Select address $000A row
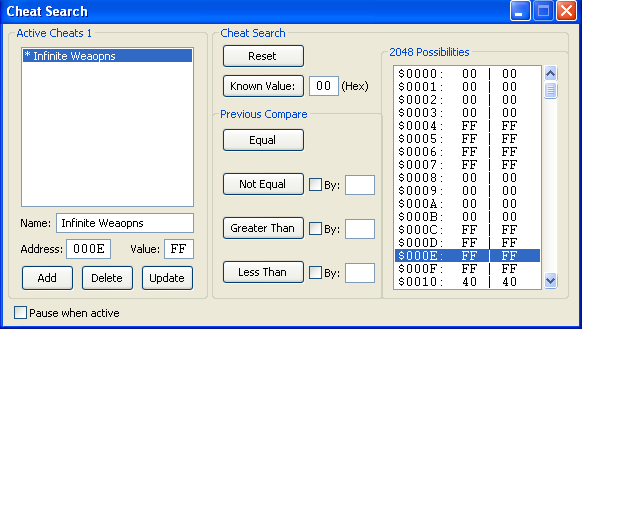Screen dimensions: 640x512 coord(467,204)
